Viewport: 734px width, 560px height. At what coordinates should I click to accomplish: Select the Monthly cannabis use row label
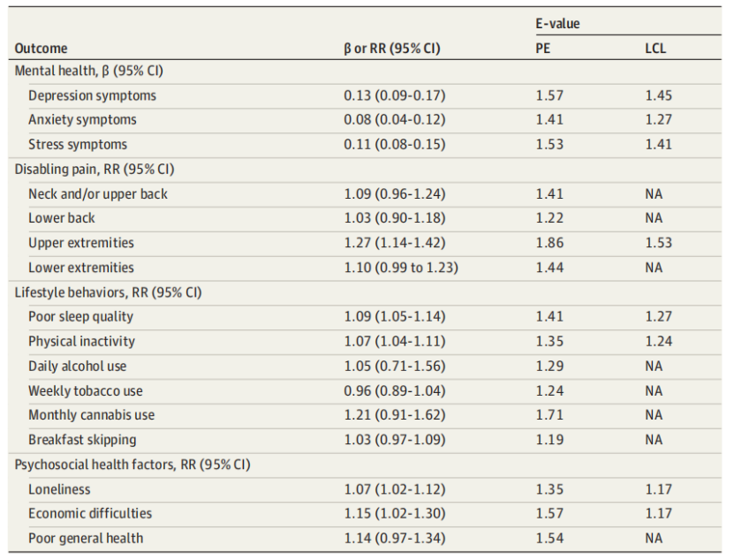pos(92,415)
